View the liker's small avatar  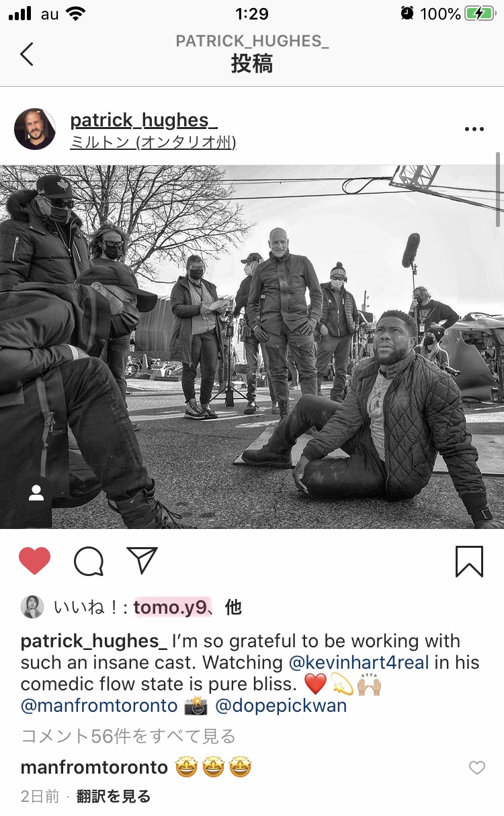point(32,607)
